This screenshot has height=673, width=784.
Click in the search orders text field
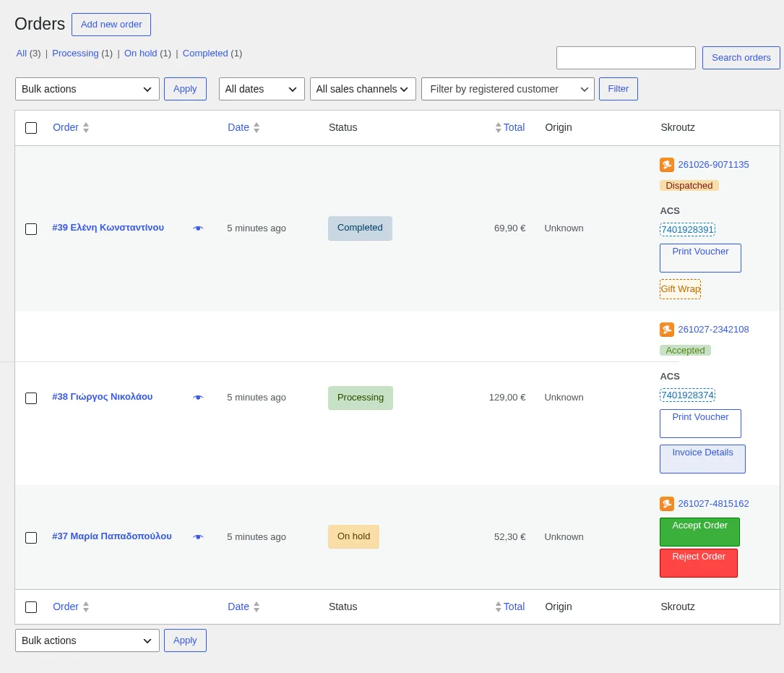pos(626,58)
